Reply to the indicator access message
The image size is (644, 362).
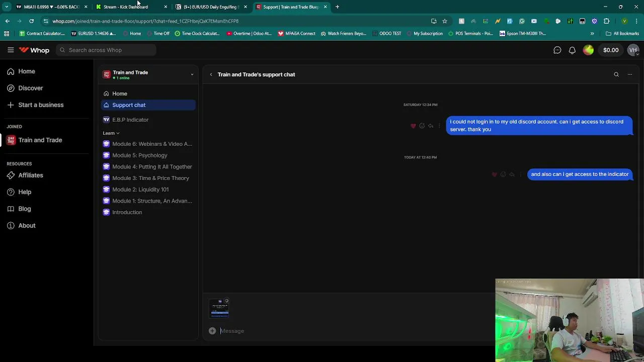tap(512, 174)
